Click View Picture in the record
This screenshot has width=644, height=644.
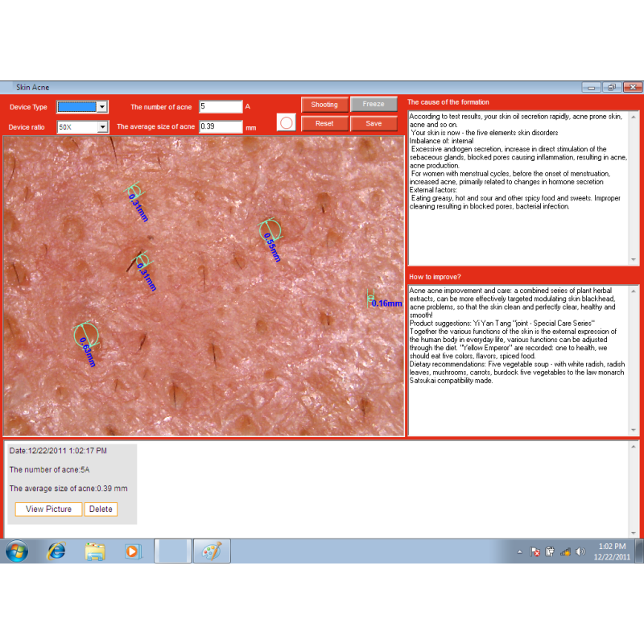pyautogui.click(x=48, y=509)
